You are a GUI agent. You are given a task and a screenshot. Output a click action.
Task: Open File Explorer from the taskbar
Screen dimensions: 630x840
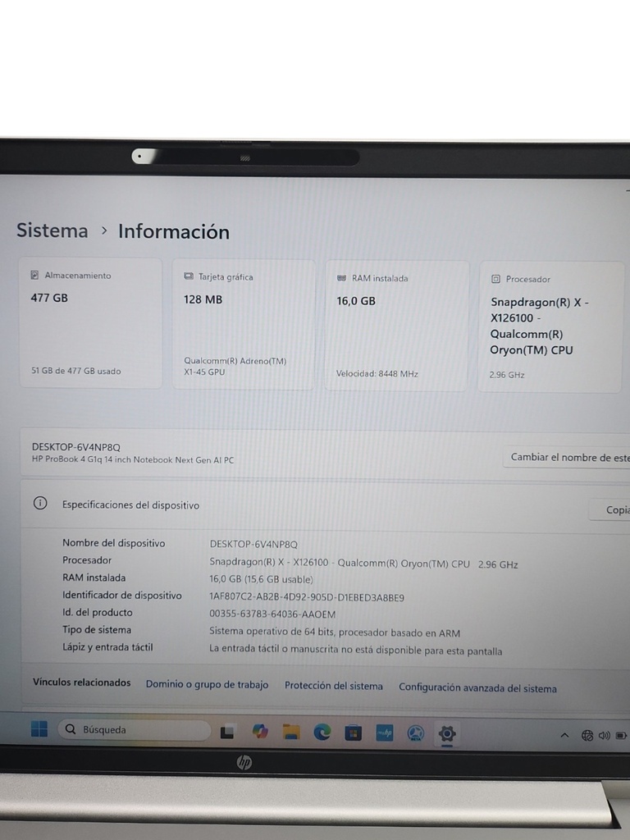pos(291,732)
